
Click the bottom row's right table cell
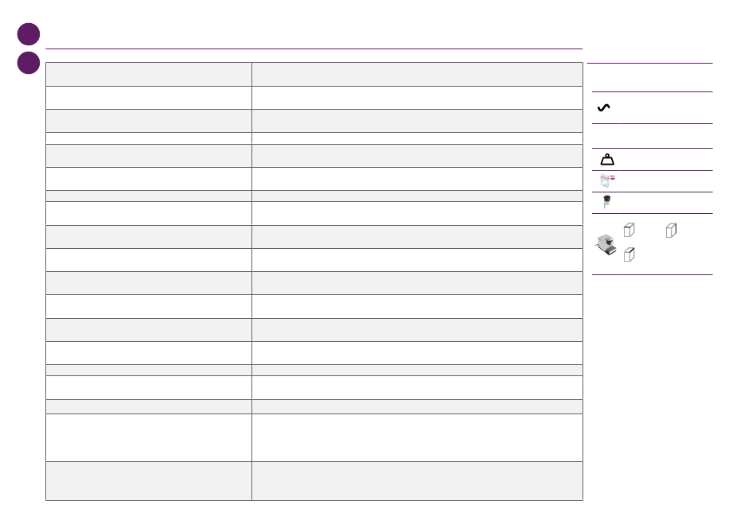(417, 481)
